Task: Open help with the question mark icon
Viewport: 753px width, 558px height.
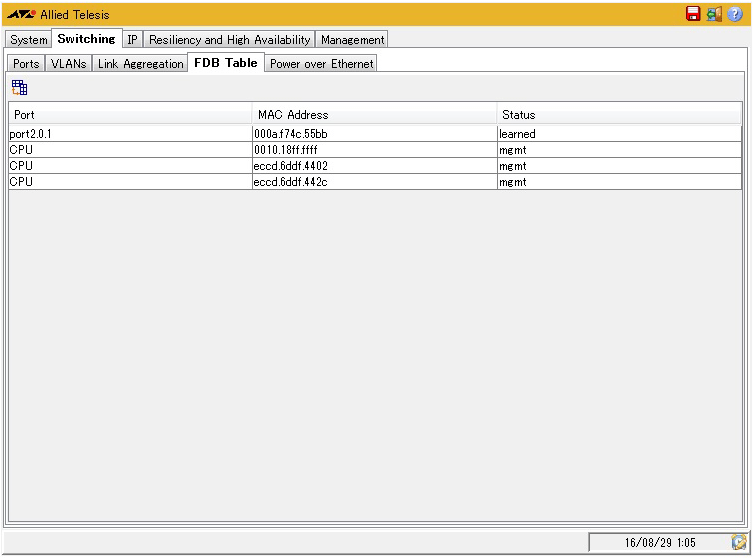Action: 735,14
